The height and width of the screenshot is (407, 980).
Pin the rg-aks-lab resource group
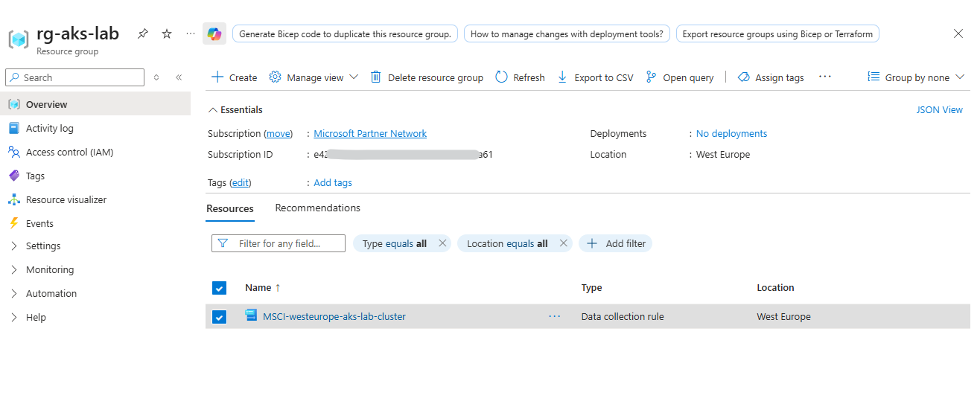[143, 34]
